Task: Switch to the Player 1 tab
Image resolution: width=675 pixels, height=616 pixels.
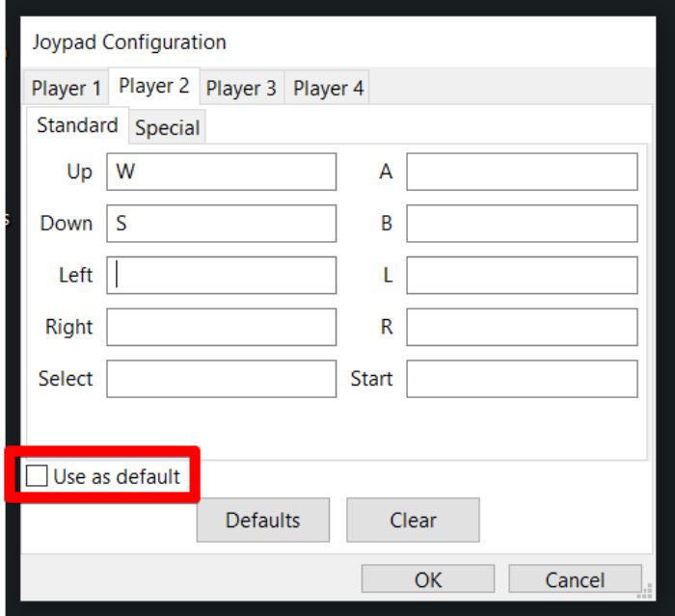Action: tap(66, 89)
